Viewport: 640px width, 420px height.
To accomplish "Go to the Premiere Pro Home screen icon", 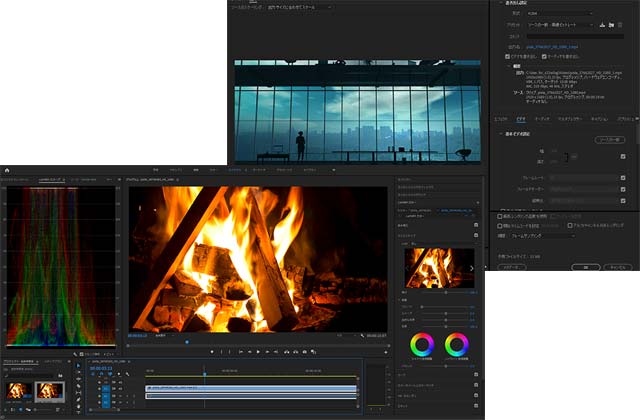I will click(7, 170).
